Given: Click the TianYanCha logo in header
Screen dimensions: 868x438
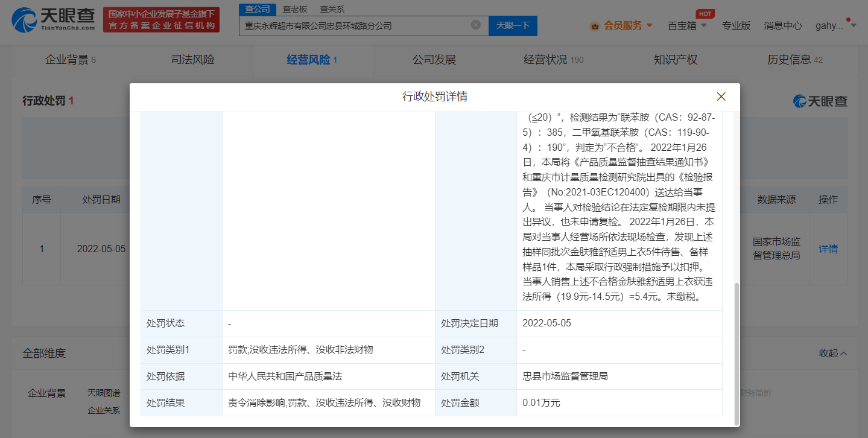Looking at the screenshot, I should pos(54,19).
